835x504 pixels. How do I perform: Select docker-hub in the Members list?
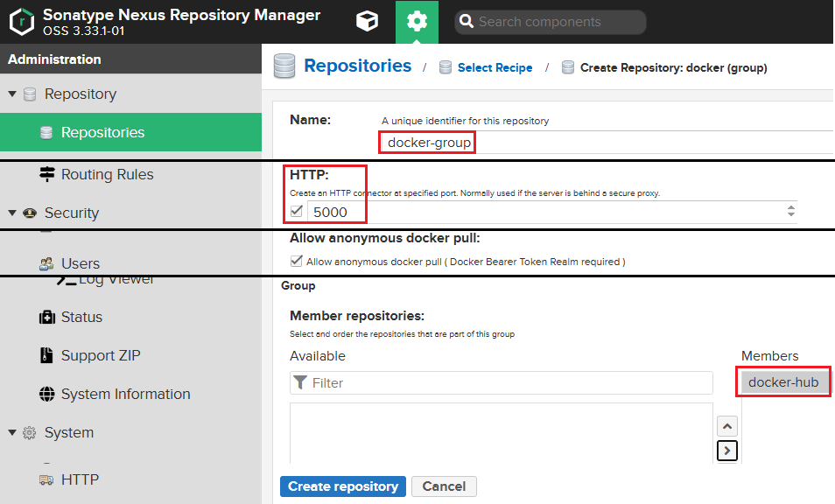coord(783,382)
